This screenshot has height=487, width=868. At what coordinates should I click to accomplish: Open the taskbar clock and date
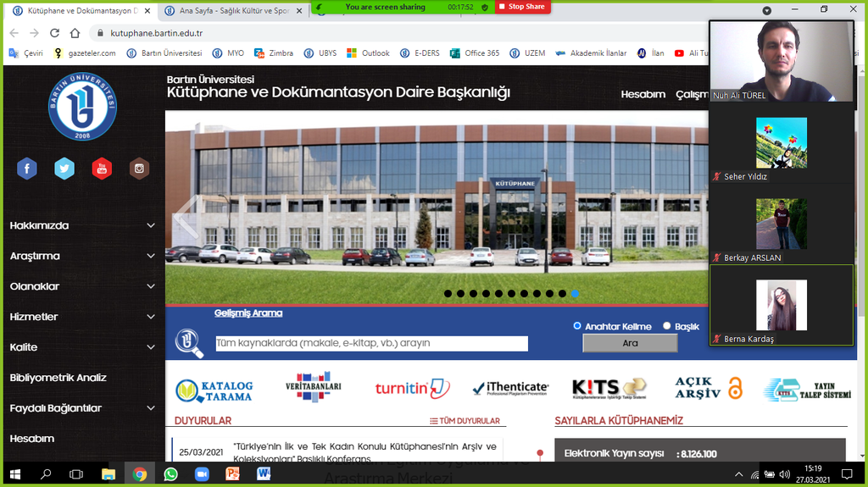[813, 474]
